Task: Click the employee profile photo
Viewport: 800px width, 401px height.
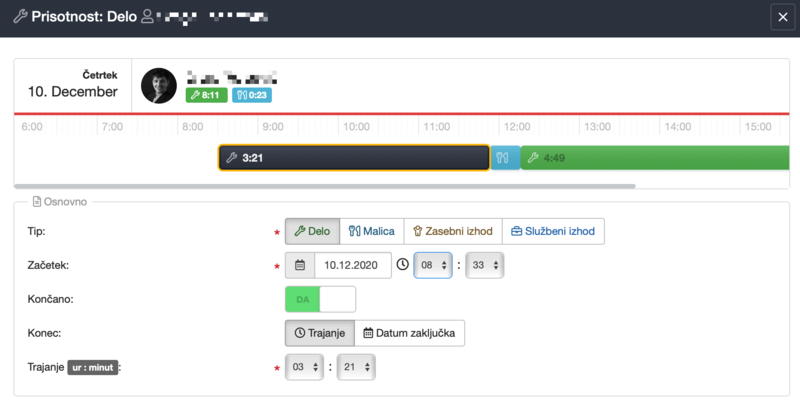Action: [158, 86]
